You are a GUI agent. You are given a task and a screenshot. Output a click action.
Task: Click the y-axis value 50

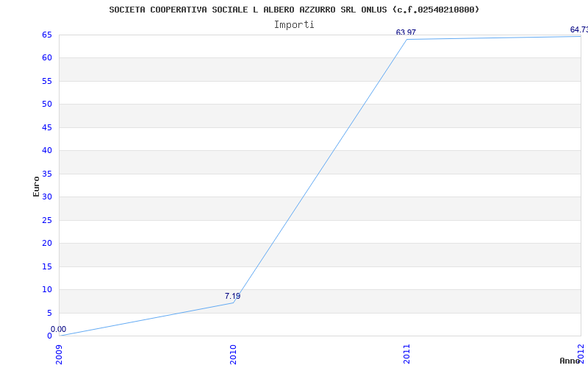47,104
